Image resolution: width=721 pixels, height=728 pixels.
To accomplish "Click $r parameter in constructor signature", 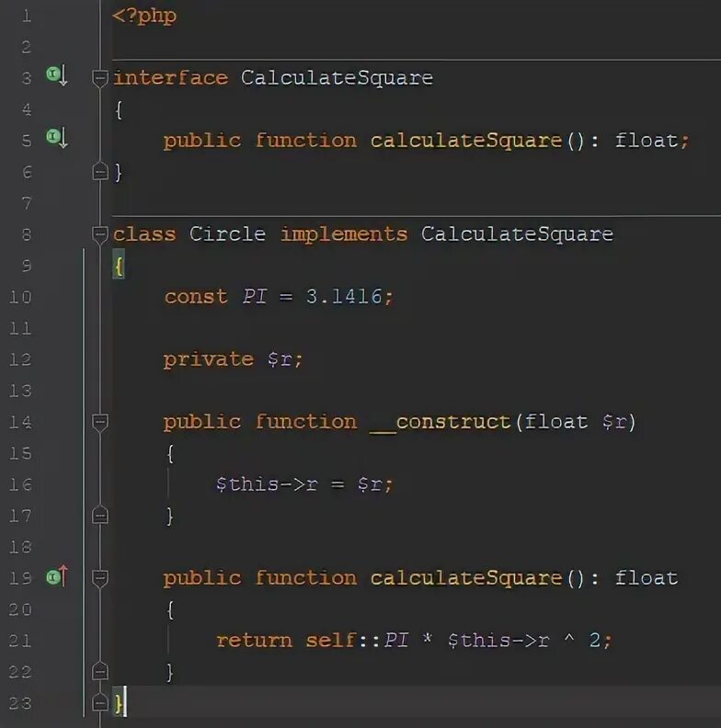I will (614, 422).
